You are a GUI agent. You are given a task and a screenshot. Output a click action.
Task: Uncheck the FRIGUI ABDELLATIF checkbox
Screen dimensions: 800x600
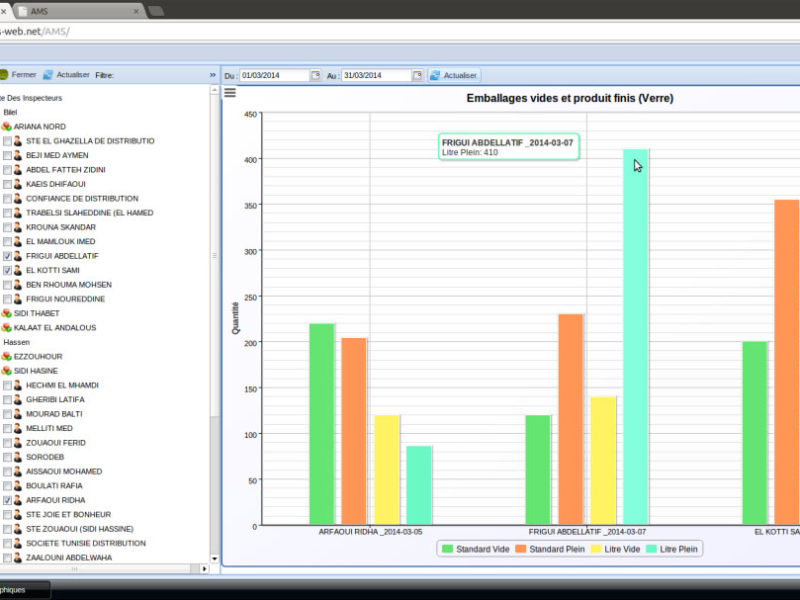[7, 256]
